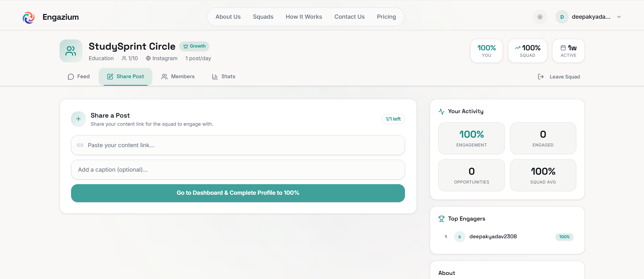Click the Stats bar chart icon
This screenshot has width=644, height=279.
pos(215,77)
